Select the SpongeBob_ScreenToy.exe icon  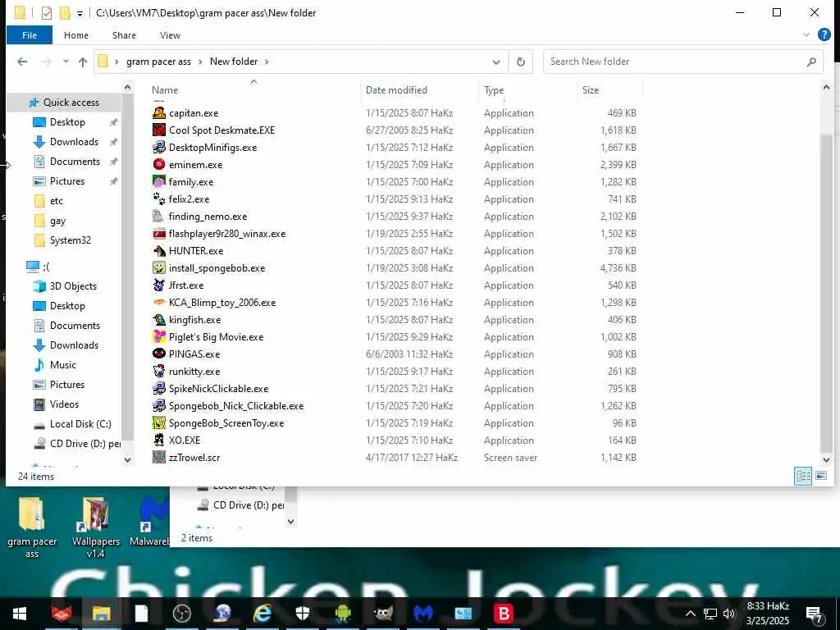point(158,423)
